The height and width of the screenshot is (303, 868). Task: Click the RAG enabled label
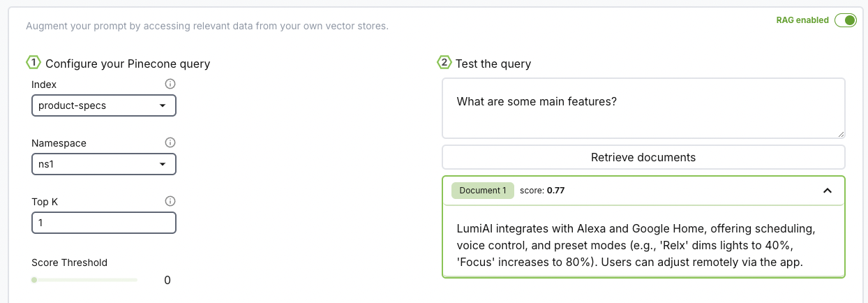click(802, 20)
